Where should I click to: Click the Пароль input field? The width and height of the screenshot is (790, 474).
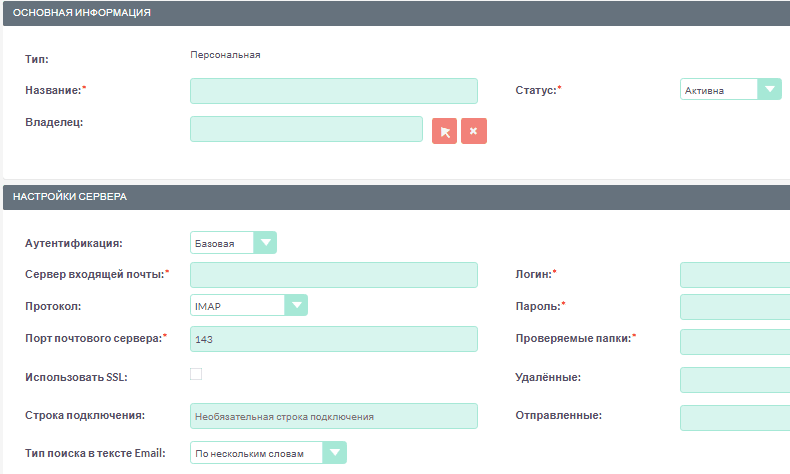tap(734, 307)
